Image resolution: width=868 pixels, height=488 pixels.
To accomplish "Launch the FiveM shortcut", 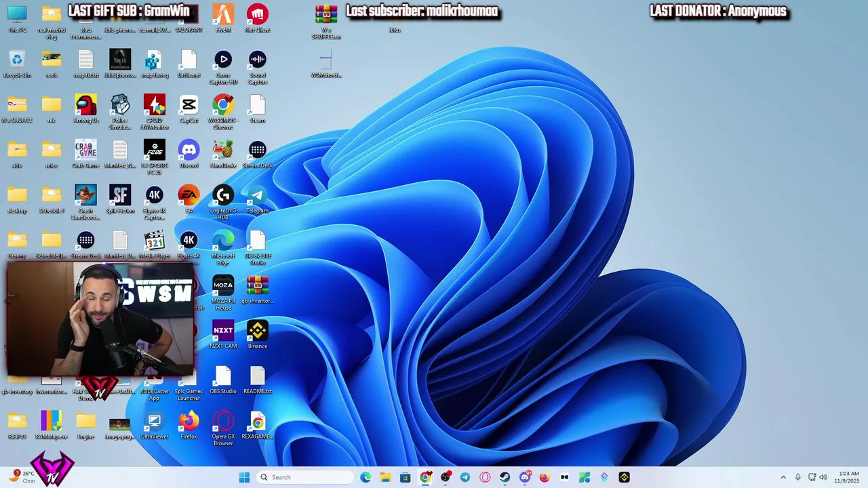I will [x=223, y=18].
